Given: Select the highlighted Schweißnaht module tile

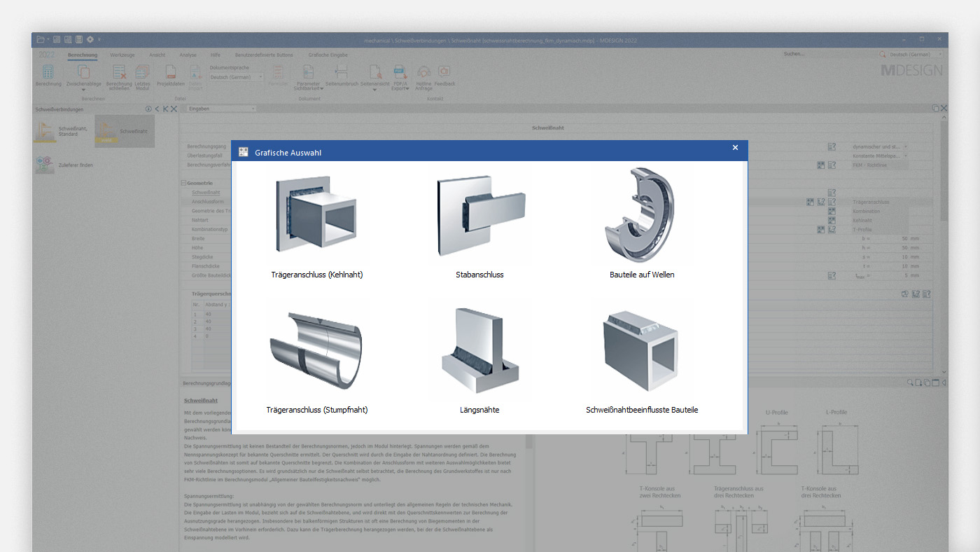Looking at the screenshot, I should (x=125, y=131).
